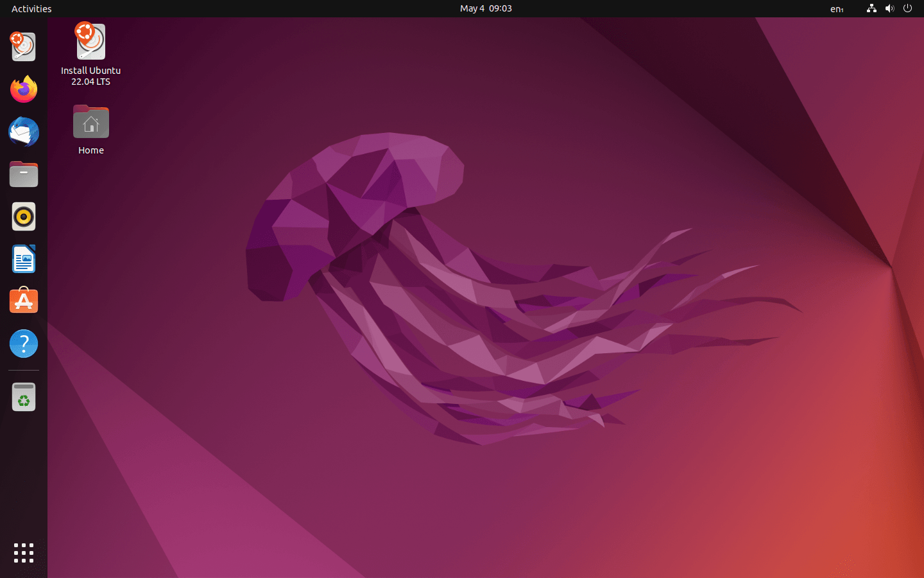Launch Rhythmbox music player
This screenshot has height=578, width=924.
(x=24, y=216)
